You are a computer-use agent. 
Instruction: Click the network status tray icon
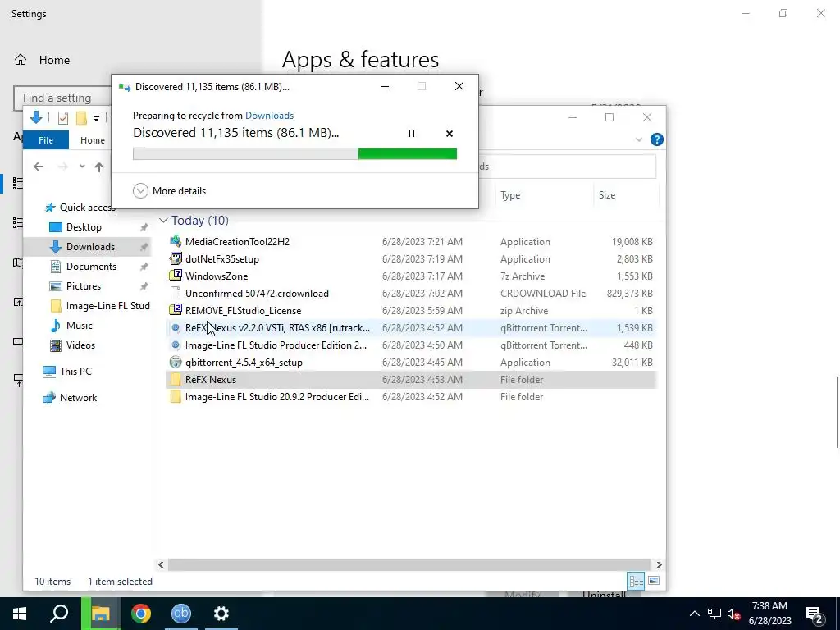tap(714, 614)
